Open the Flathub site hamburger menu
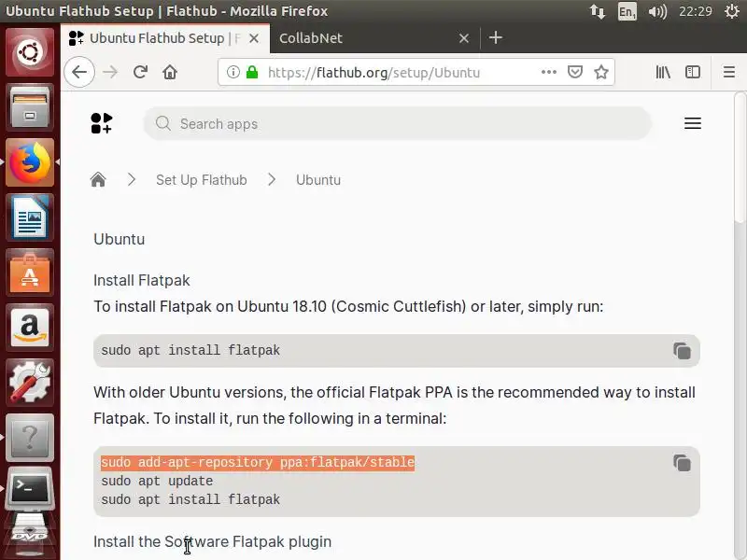This screenshot has height=560, width=747. 693,123
